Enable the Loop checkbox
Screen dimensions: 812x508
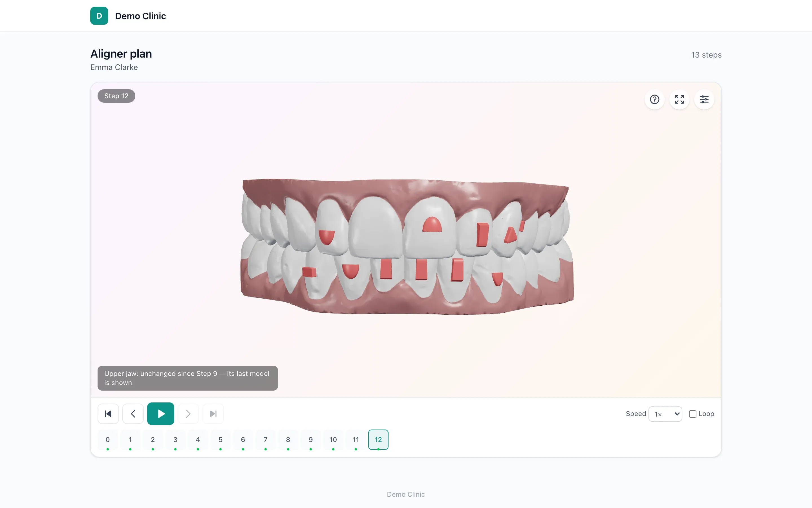point(692,414)
